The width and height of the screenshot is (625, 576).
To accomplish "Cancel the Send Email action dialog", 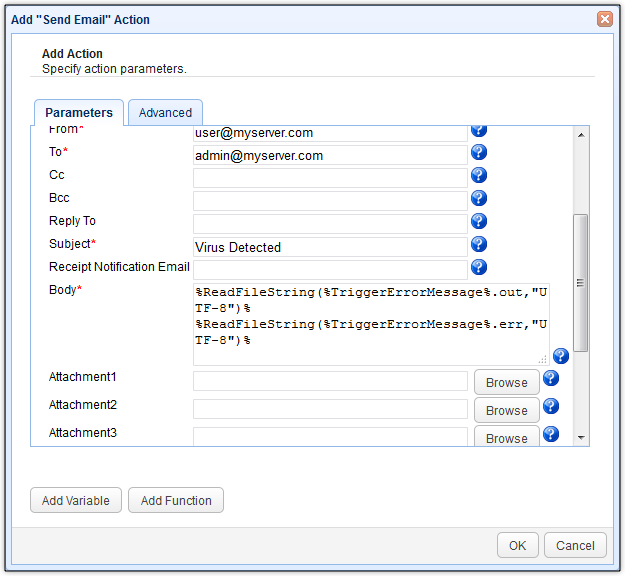I will pos(575,545).
